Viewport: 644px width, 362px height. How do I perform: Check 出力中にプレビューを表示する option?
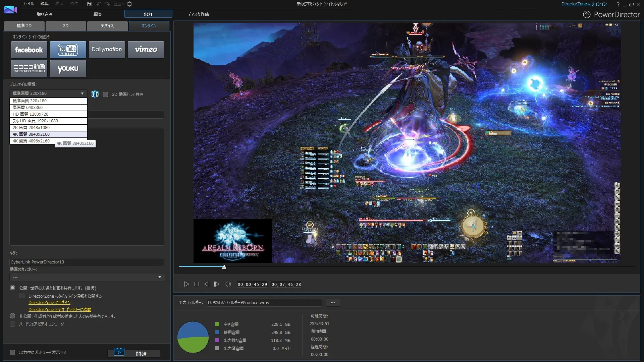pos(12,353)
